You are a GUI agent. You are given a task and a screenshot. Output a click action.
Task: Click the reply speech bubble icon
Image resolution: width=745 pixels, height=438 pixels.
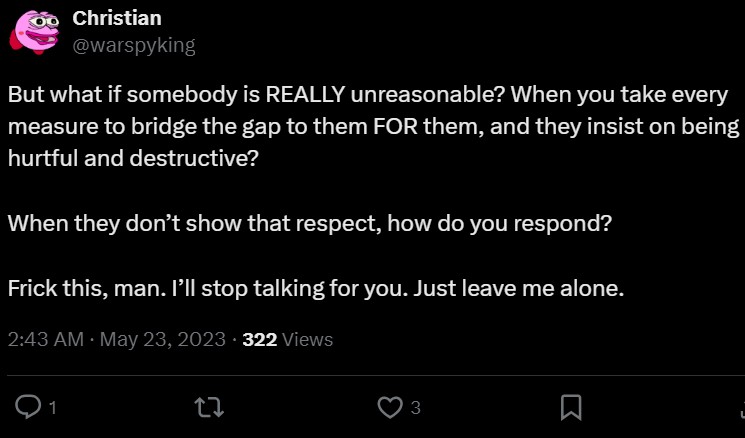tap(29, 407)
